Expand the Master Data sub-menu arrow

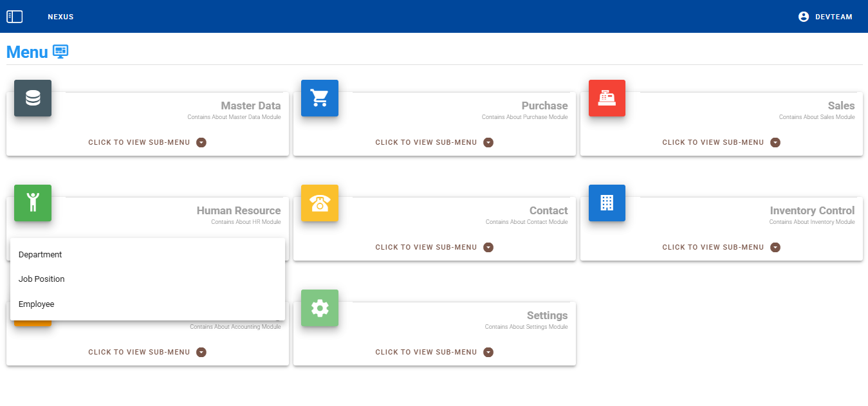(x=201, y=142)
